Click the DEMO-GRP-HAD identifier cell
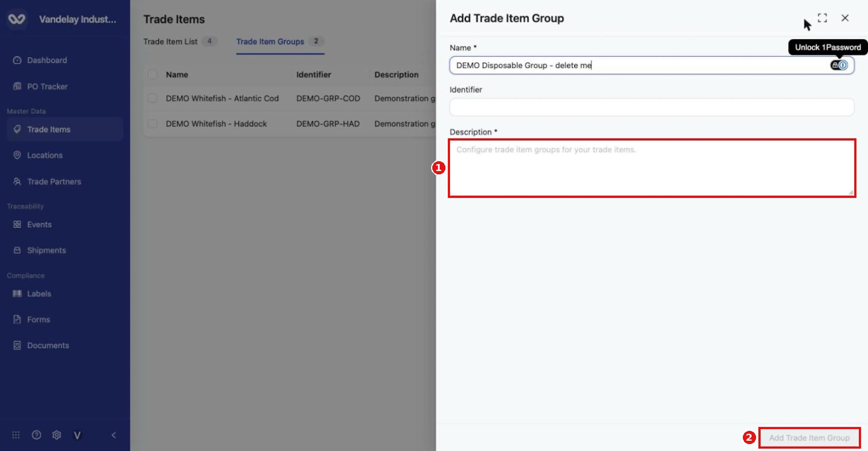 [328, 124]
